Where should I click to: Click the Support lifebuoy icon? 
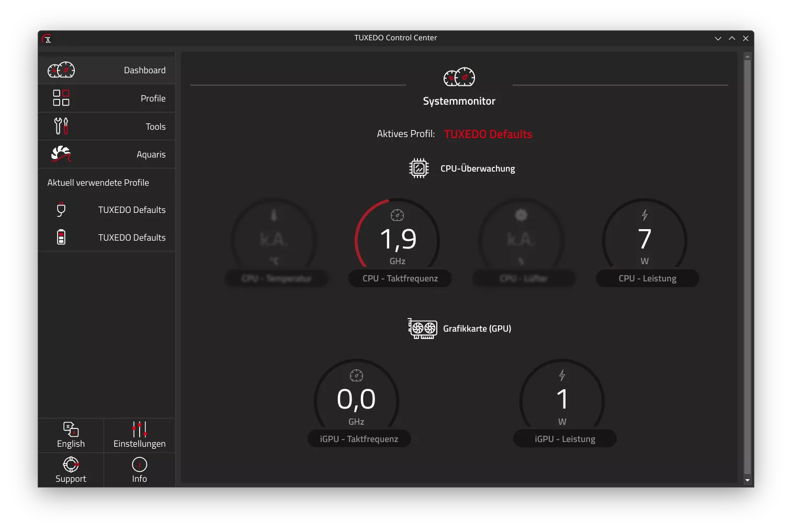click(x=71, y=465)
